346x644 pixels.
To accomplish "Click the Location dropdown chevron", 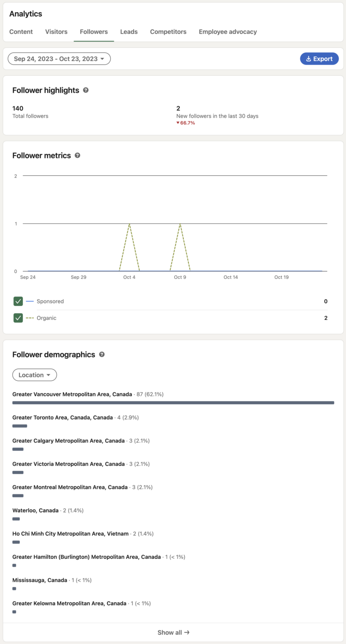I will click(x=49, y=375).
